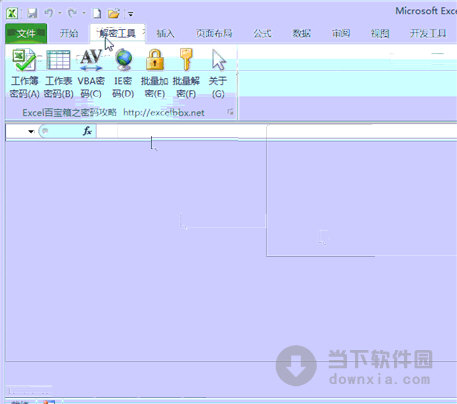457x404 pixels.
Task: Start 批量加密(E) batch encryption with lock icon
Action: (154, 73)
